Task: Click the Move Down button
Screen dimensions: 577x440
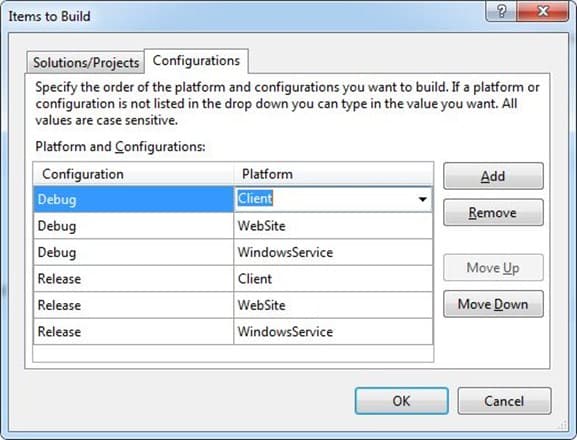Action: [493, 304]
